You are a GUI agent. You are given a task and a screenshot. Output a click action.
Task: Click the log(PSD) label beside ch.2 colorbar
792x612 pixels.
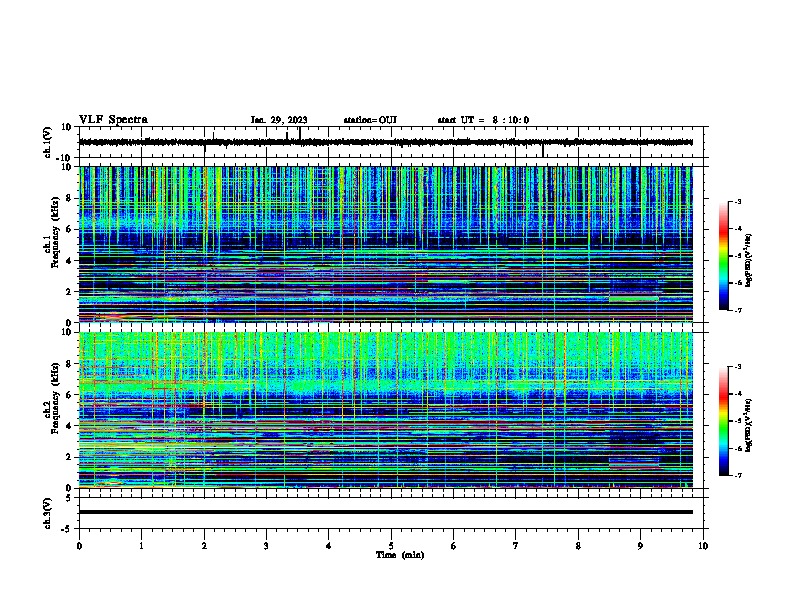pos(749,425)
